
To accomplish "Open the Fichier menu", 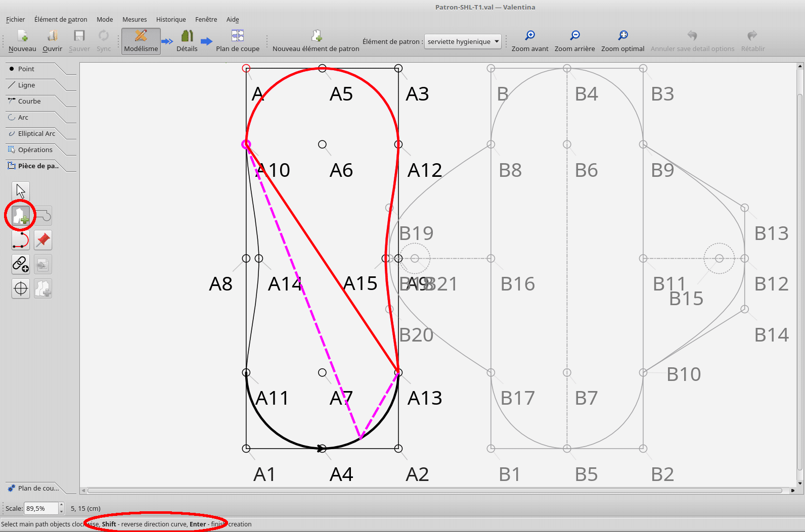I will [15, 19].
